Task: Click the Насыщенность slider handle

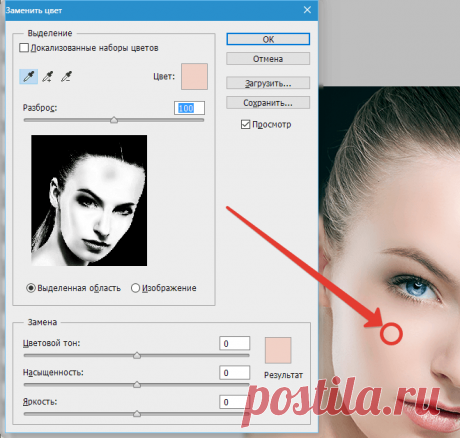Action: (137, 385)
